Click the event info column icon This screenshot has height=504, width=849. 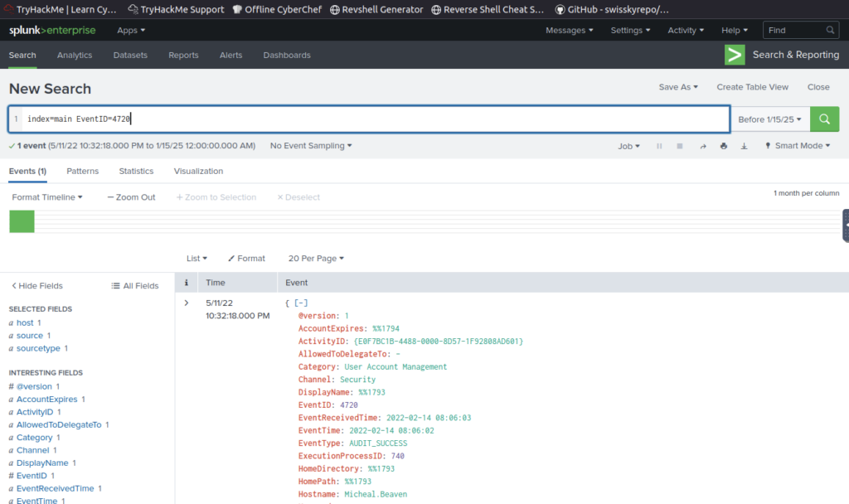pyautogui.click(x=187, y=283)
